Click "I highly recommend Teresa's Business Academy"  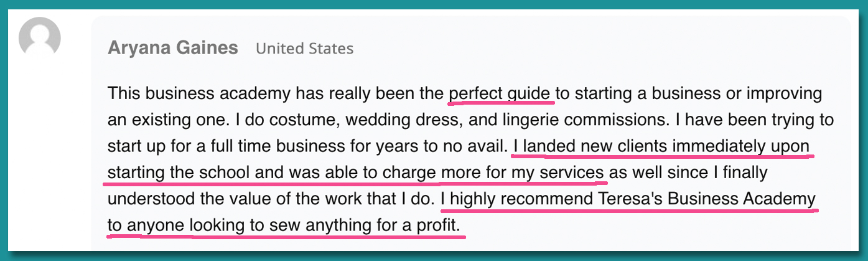628,199
